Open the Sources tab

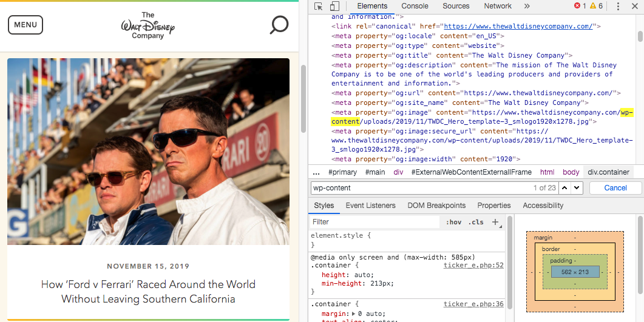456,6
